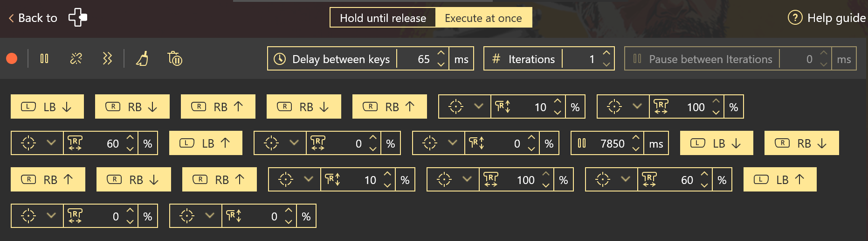Go Back to the previous screen

(33, 18)
